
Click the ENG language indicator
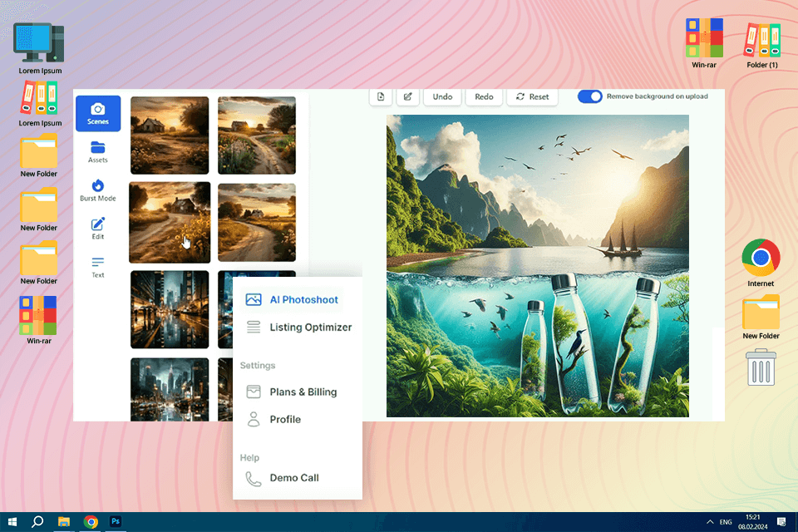pyautogui.click(x=726, y=522)
